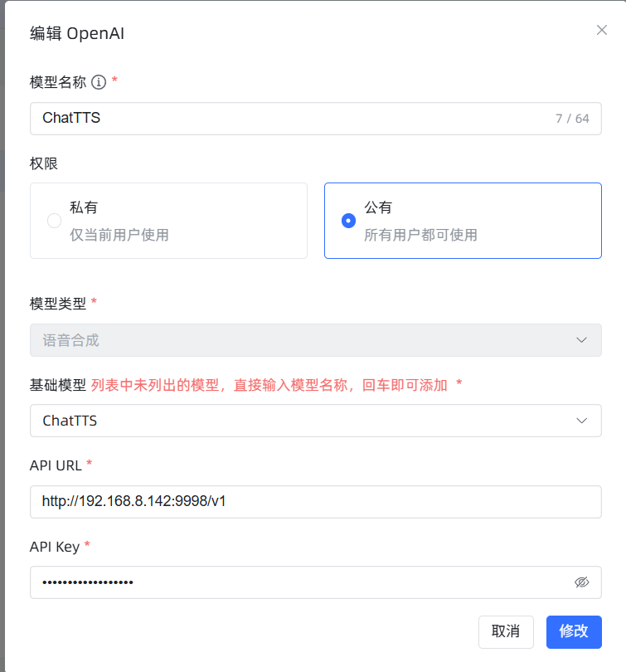Click the 私有 card description 仅当前用户使用
The image size is (626, 672).
click(119, 235)
